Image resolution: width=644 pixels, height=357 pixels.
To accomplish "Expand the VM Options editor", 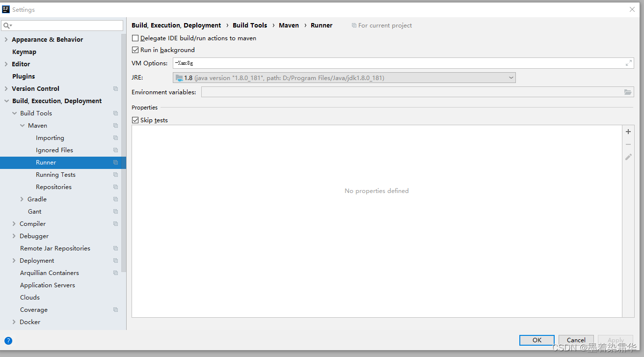I will click(x=629, y=63).
